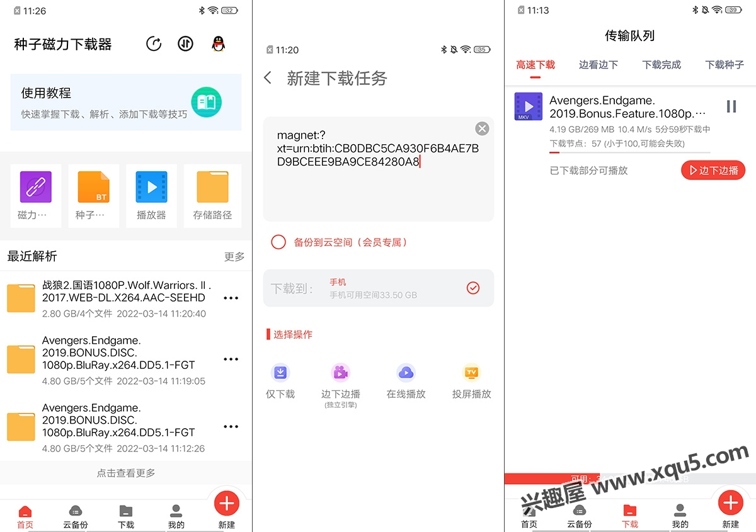This screenshot has height=532, width=756.
Task: Switch to 下载完成 tab
Action: (661, 65)
